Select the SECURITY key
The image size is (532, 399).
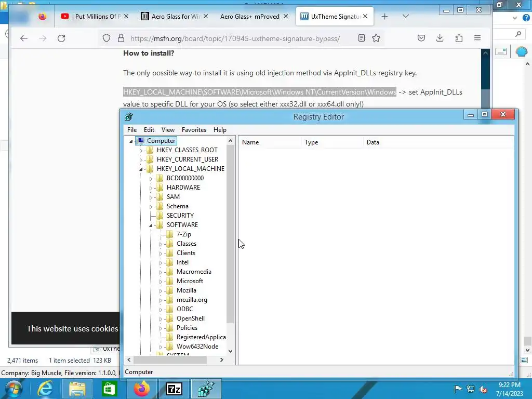click(x=180, y=216)
